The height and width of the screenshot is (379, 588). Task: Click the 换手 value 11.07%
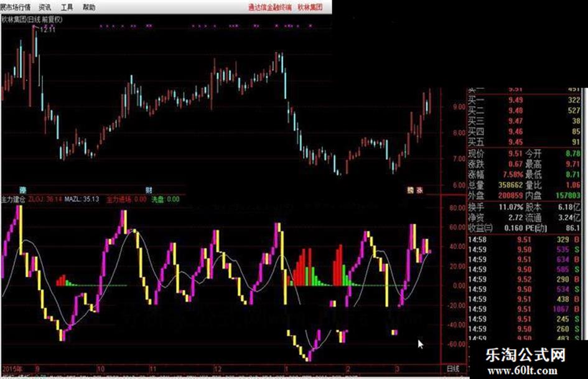click(511, 207)
